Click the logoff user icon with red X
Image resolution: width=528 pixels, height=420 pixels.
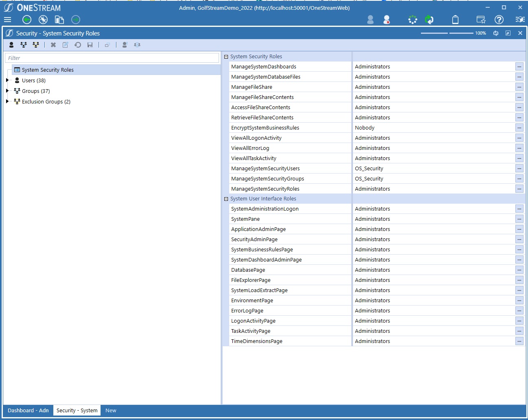tap(387, 20)
